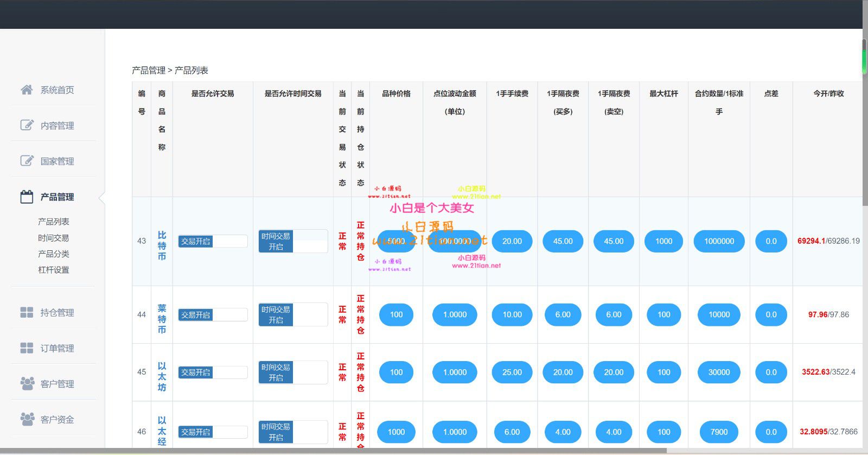Click the grid icon beside 持仓管理
The width and height of the screenshot is (868, 455).
(27, 312)
